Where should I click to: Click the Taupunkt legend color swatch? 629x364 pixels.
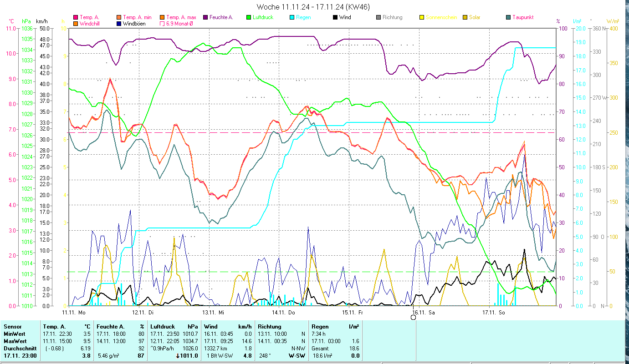508,17
